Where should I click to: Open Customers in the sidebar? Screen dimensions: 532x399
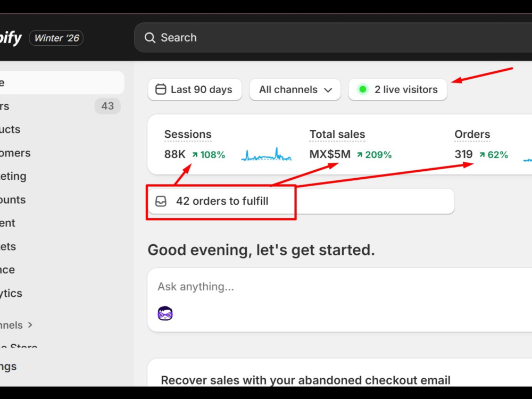tap(62, 153)
